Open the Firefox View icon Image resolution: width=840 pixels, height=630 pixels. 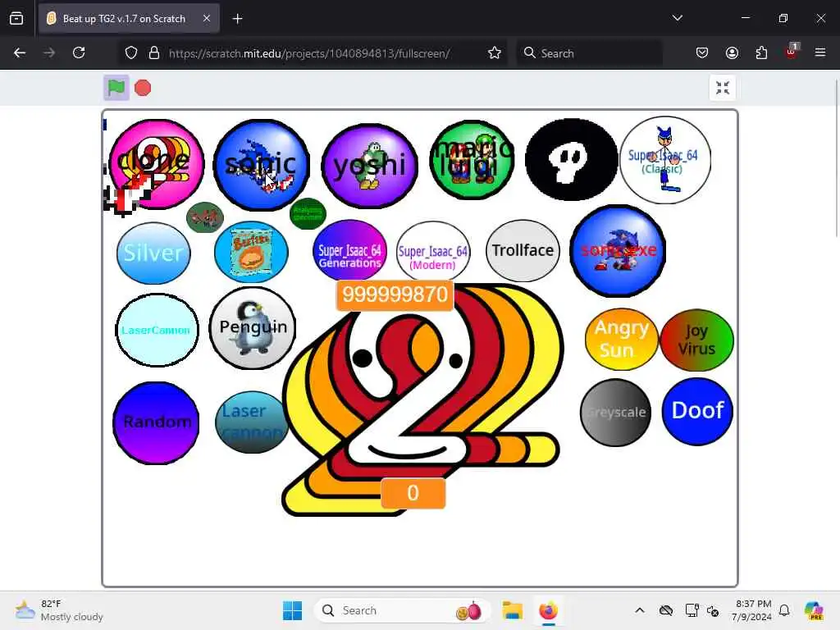coord(16,19)
